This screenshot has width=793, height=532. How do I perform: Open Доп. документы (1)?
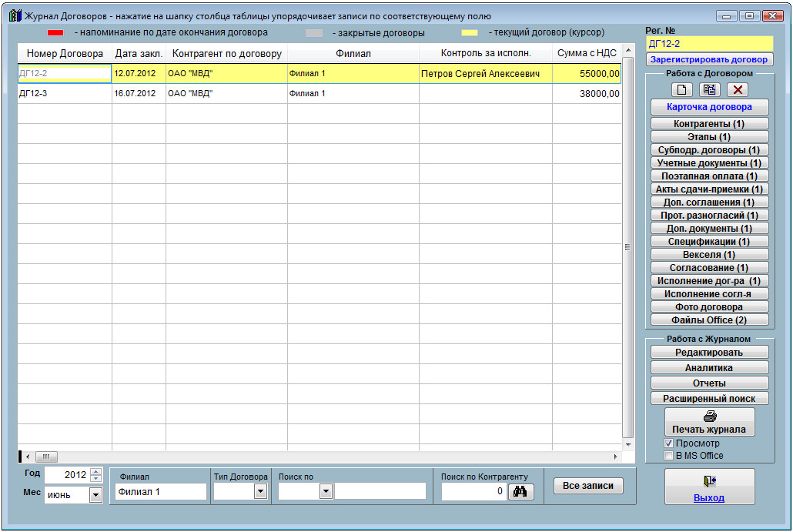(x=709, y=229)
